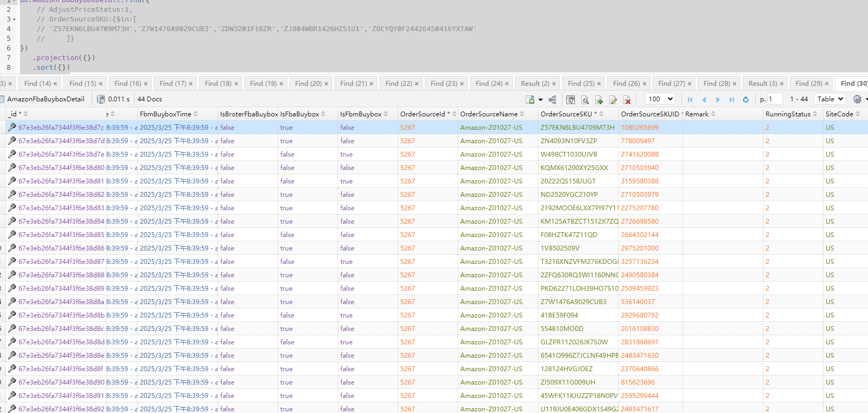The height and width of the screenshot is (413, 868).
Task: Jump to the last results page
Action: (x=732, y=99)
